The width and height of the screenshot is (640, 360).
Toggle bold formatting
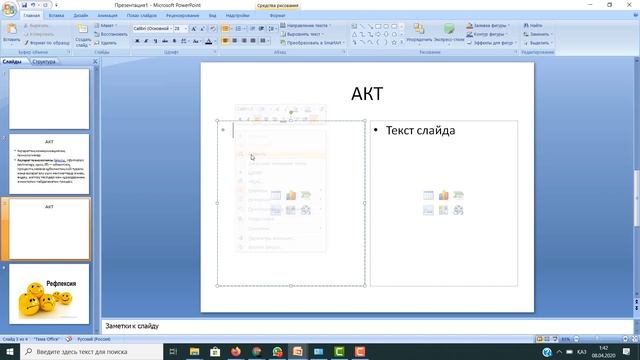(x=137, y=41)
